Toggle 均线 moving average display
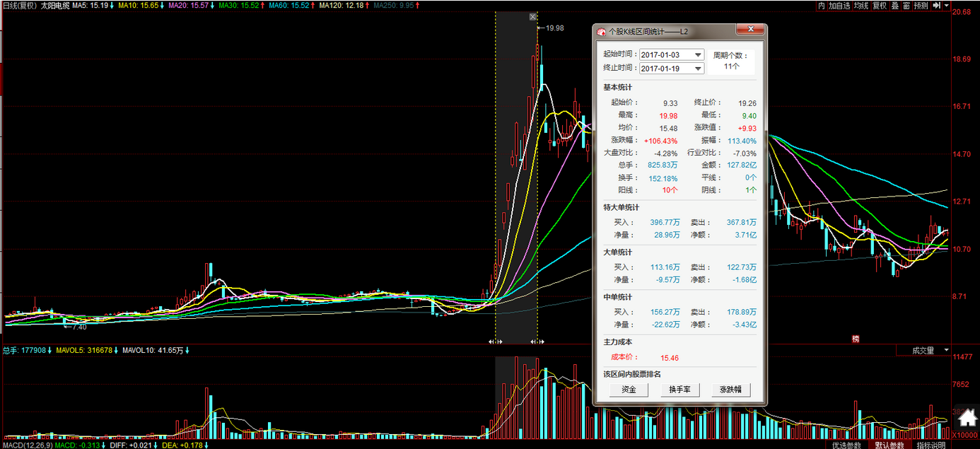Image resolution: width=980 pixels, height=449 pixels. coord(861,6)
